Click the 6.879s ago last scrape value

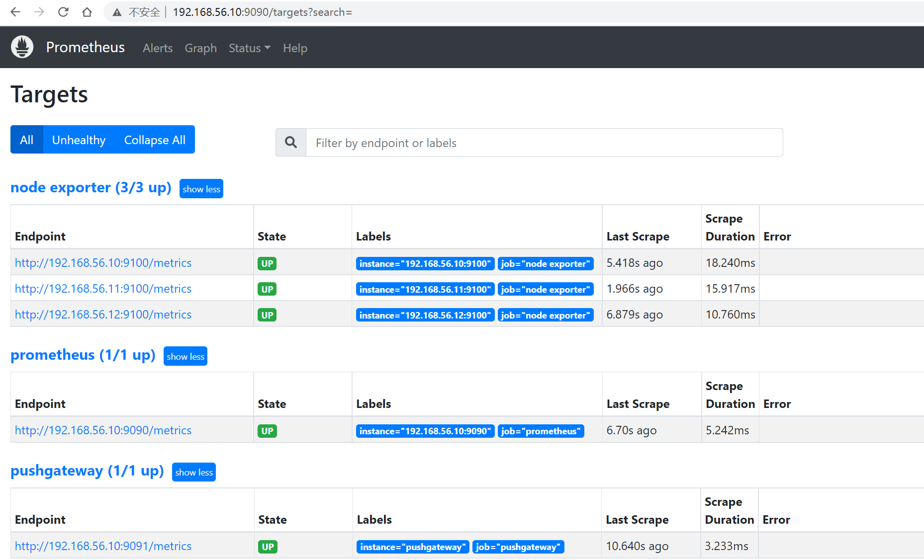coord(635,315)
